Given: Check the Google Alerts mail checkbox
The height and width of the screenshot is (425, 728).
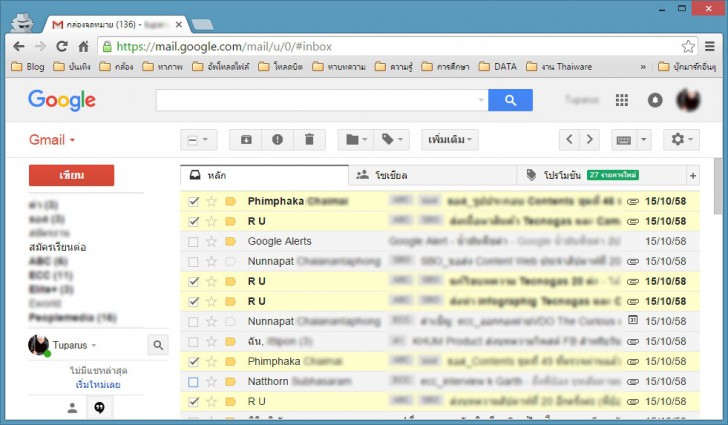Looking at the screenshot, I should click(x=193, y=242).
